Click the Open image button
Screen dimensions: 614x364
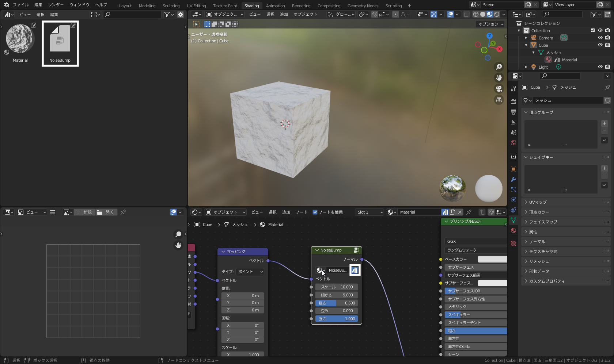(106, 212)
